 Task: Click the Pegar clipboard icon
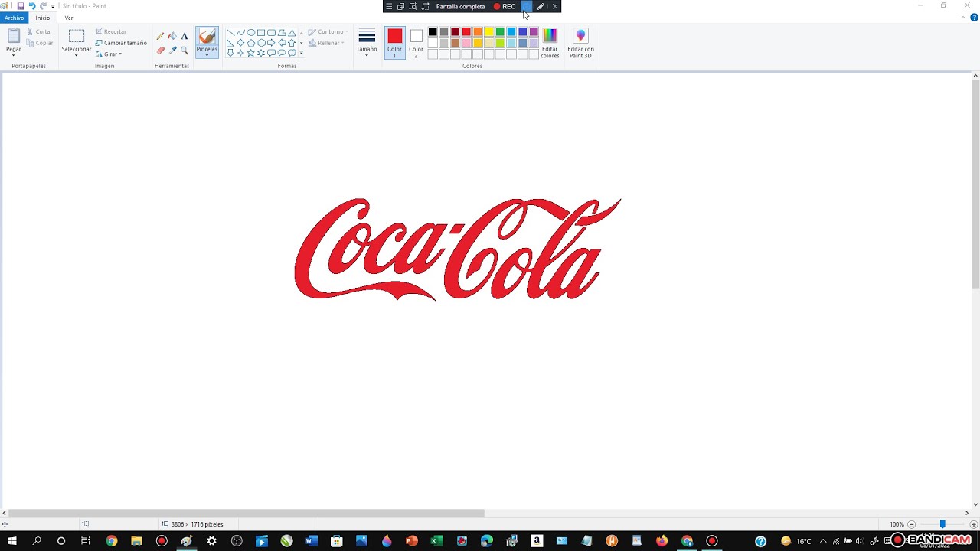(x=14, y=35)
